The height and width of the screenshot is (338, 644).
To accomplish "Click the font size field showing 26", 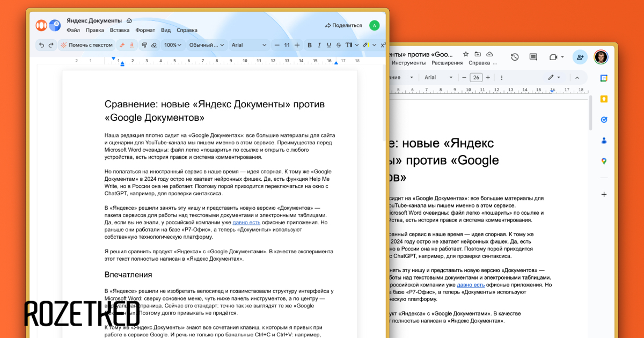I will click(476, 77).
